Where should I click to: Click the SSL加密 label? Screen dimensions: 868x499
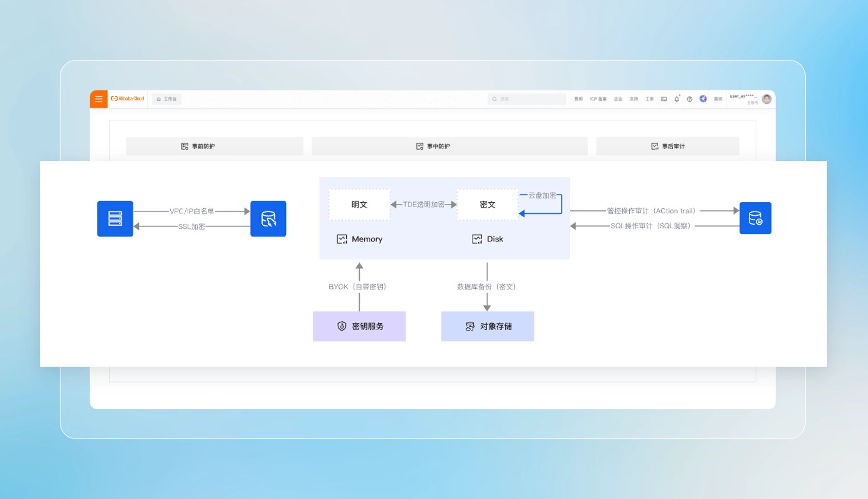pos(192,226)
